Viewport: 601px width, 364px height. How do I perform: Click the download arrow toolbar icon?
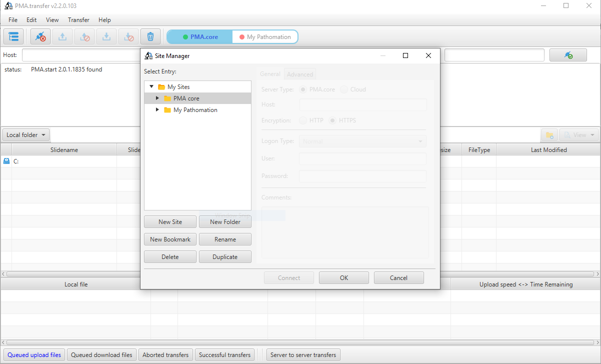[x=106, y=36]
